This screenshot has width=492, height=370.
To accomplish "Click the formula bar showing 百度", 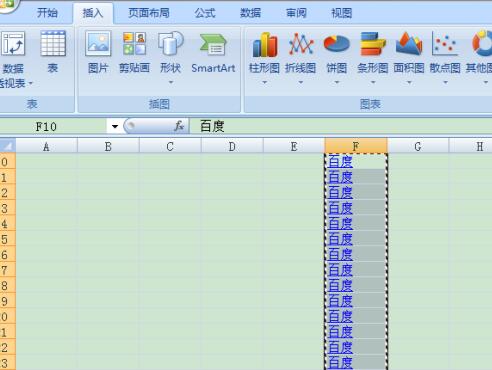I will 340,126.
